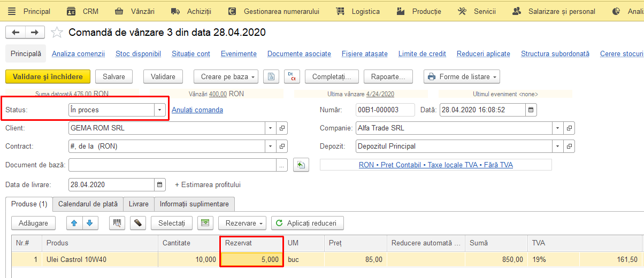The height and width of the screenshot is (278, 644).
Task: Switch to Livrare tab
Action: [139, 204]
